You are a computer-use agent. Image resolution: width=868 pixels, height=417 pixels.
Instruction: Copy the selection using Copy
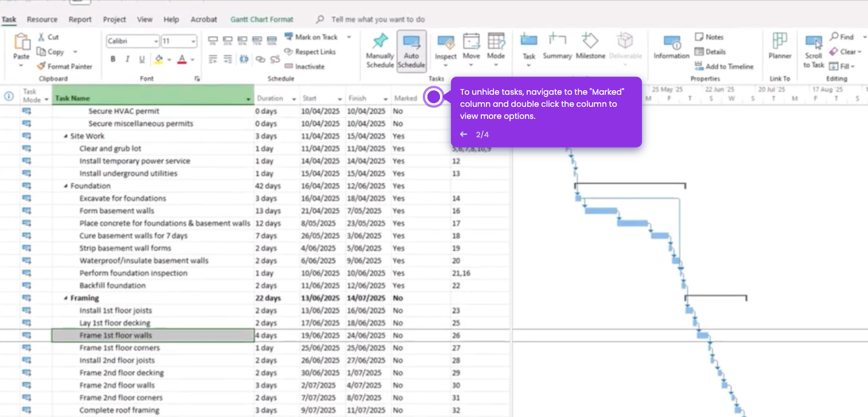(x=50, y=52)
